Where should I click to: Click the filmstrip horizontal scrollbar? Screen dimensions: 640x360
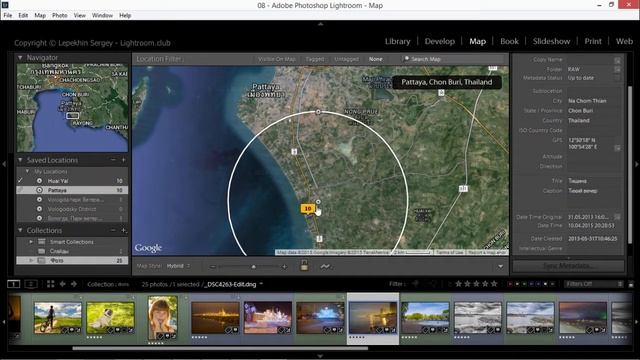point(220,348)
